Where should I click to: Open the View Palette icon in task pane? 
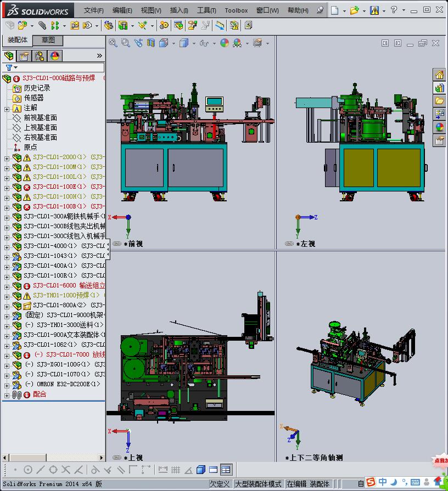click(439, 114)
